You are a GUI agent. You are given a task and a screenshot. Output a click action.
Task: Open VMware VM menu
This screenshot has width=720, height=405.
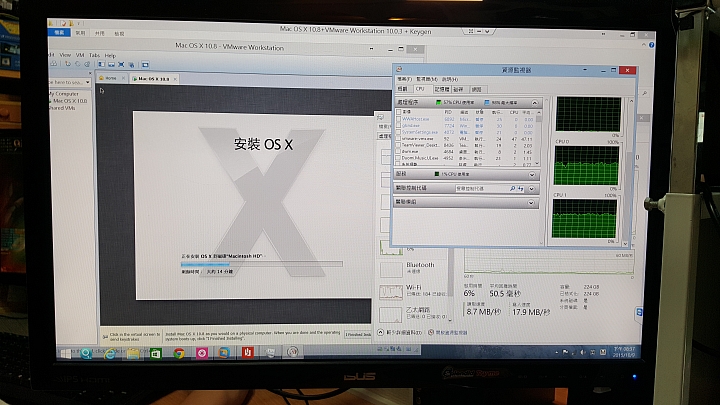tap(80, 55)
